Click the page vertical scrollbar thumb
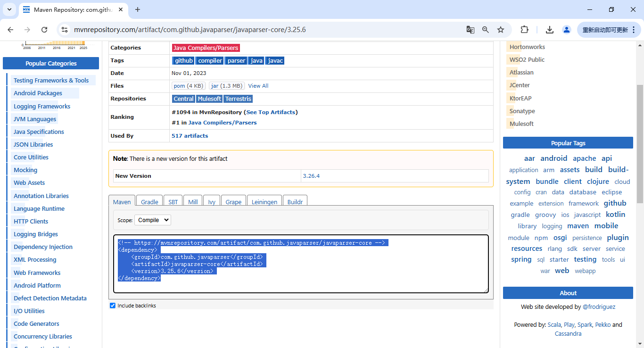Viewport: 644px width, 348px height. (x=640, y=144)
